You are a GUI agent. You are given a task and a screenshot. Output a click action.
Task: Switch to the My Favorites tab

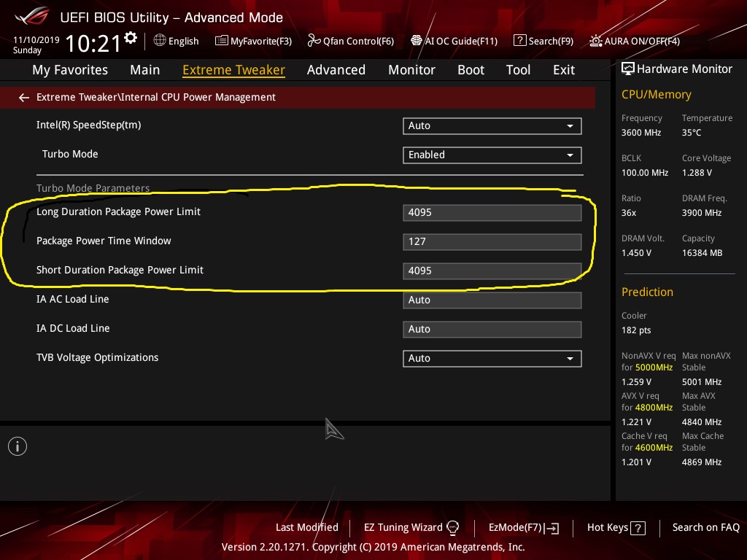click(70, 70)
